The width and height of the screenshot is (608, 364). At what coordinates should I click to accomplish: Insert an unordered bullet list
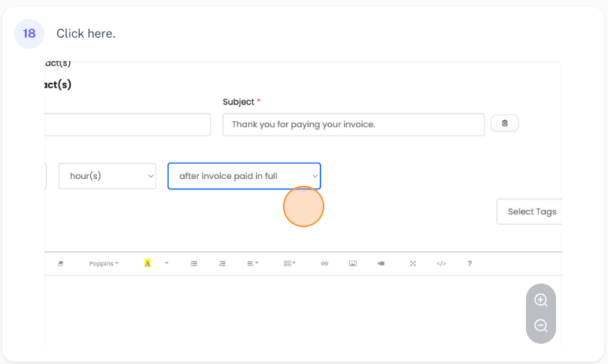pos(194,264)
